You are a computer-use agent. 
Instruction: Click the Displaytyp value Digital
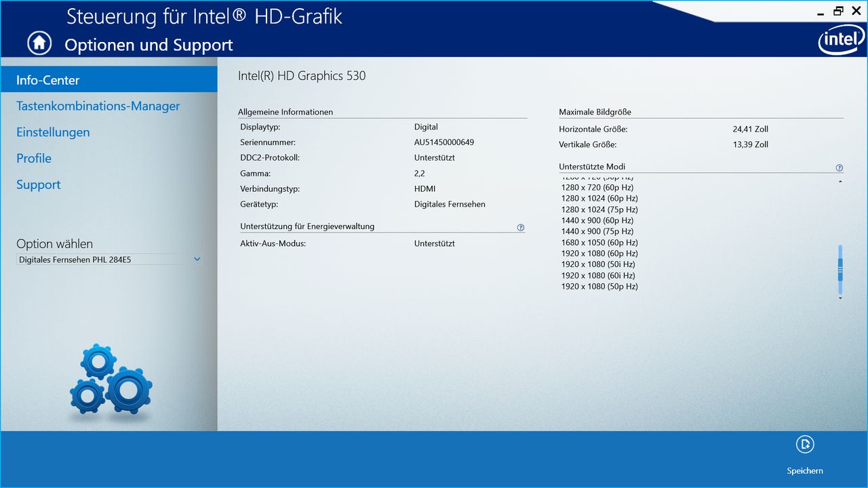(426, 127)
